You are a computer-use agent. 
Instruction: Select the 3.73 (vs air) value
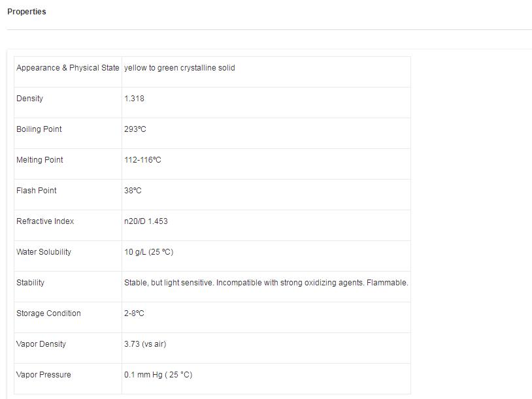(145, 344)
